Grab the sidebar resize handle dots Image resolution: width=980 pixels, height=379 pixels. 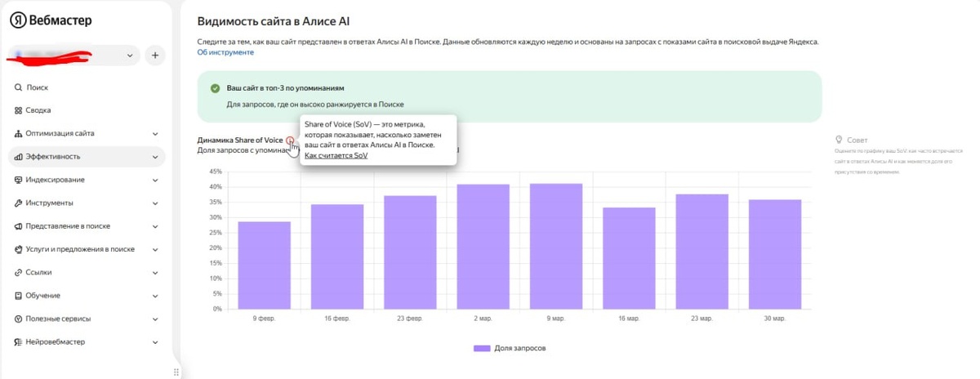tap(176, 372)
